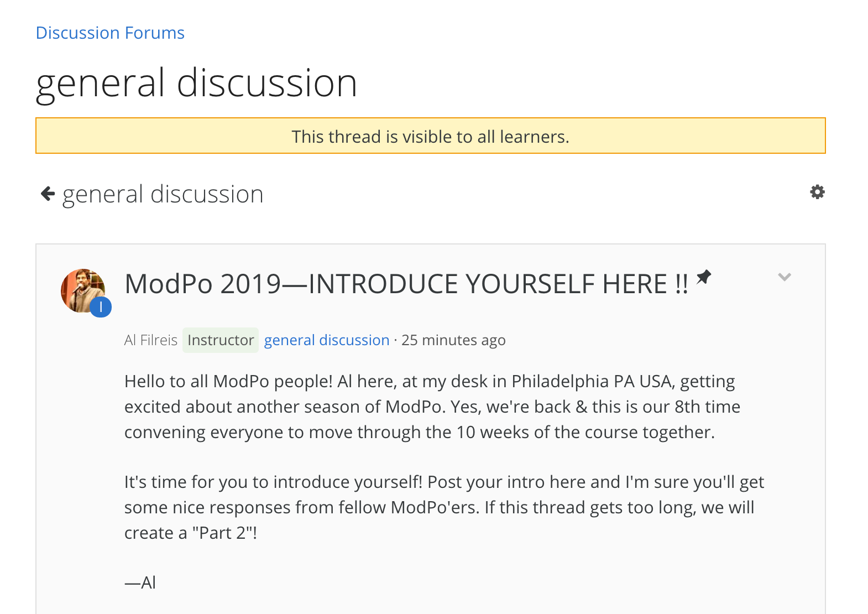Open the Discussion Forums breadcrumb link

click(x=110, y=33)
